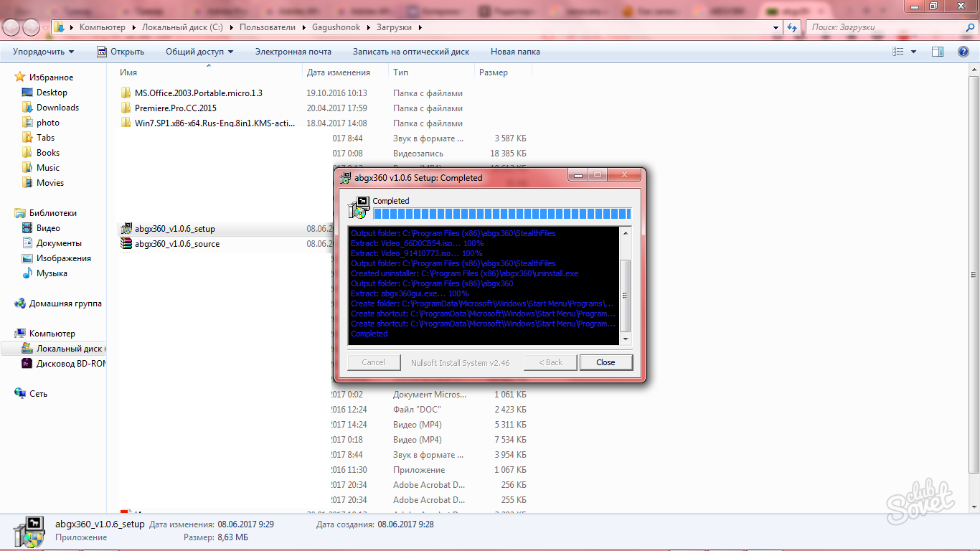Click the 'Extract: abgx360gui.exe... 100%' log line
The image size is (980, 551).
point(410,293)
